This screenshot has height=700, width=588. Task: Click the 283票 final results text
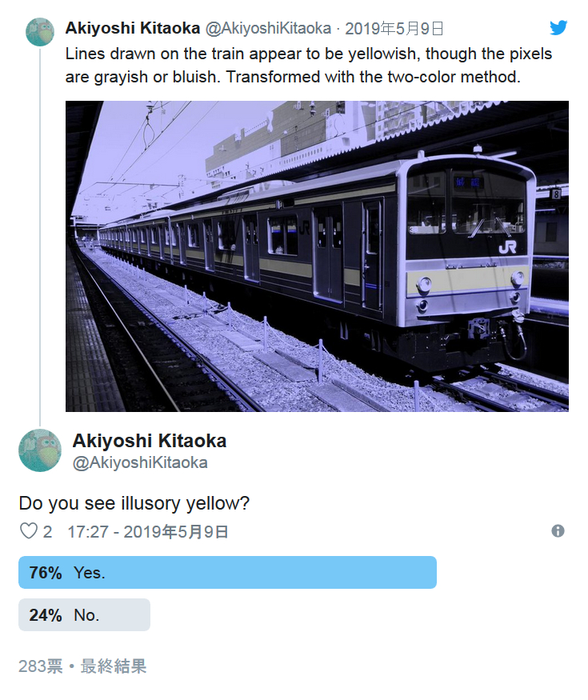[82, 666]
